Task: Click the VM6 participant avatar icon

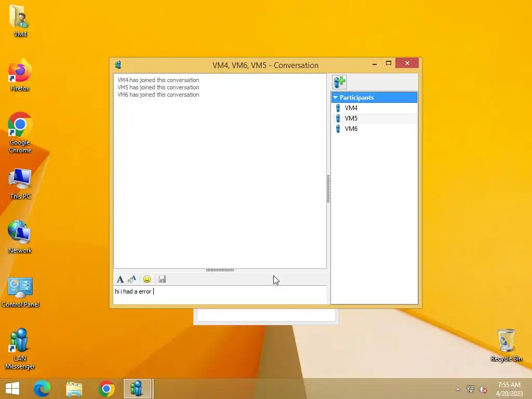Action: tap(338, 129)
